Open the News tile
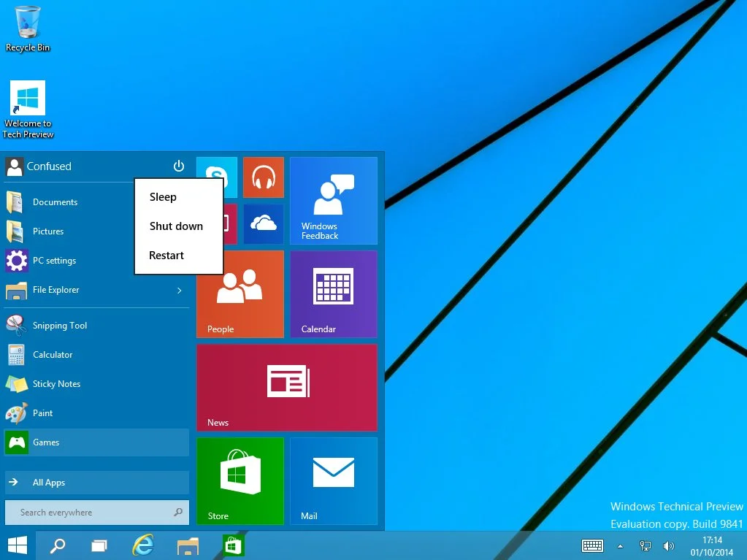The height and width of the screenshot is (560, 747). (x=287, y=388)
